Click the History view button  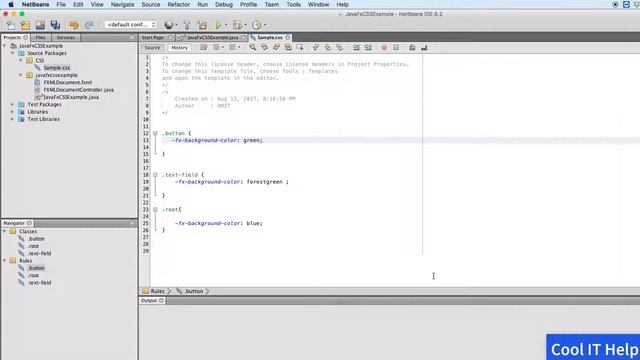[179, 48]
